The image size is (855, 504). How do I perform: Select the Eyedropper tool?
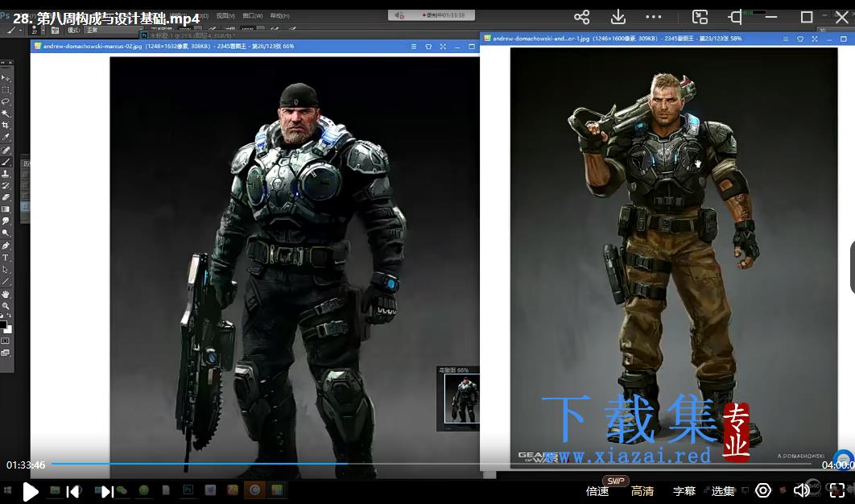[6, 138]
